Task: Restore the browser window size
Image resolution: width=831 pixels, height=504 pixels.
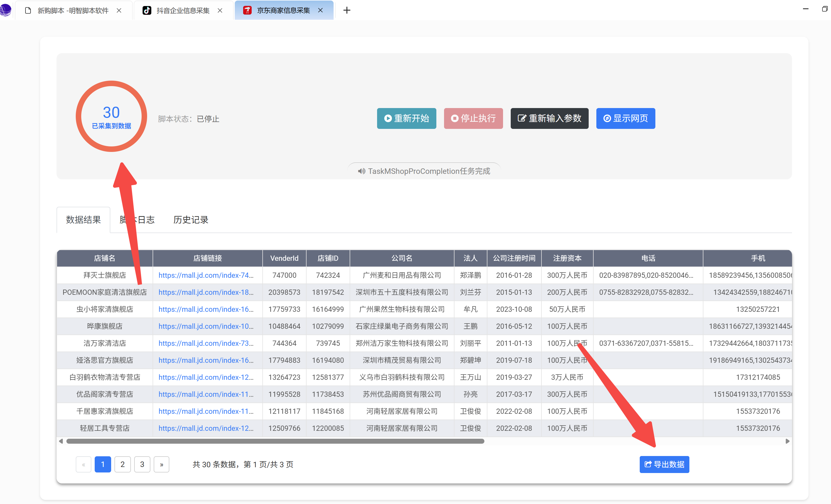Action: tap(825, 9)
